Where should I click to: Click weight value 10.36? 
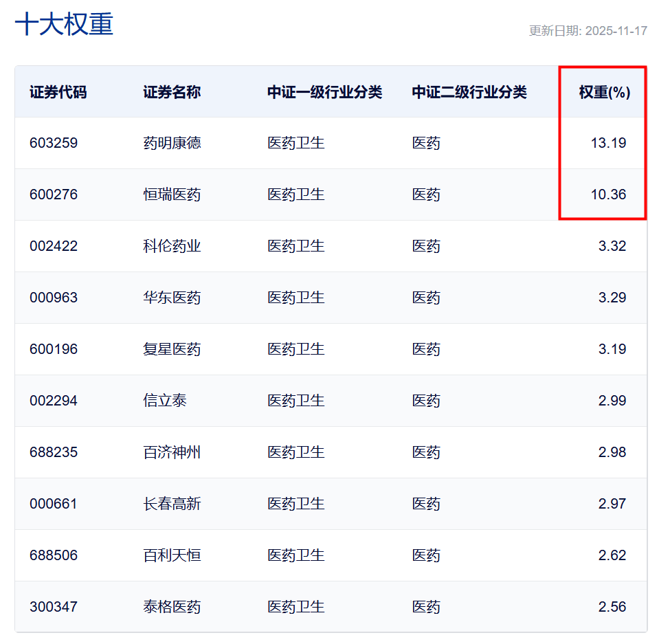point(608,195)
